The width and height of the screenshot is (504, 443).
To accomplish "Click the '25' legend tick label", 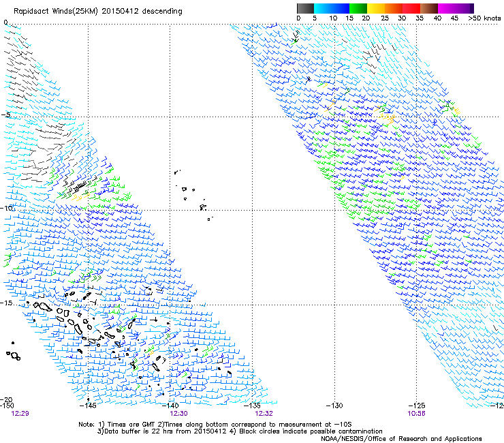I will 384,18.
